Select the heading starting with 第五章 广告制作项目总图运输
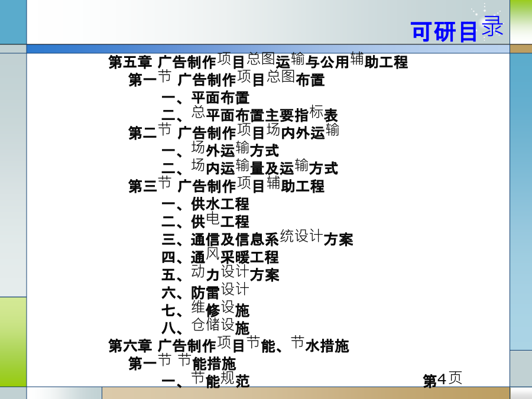Image resolution: width=532 pixels, height=399 pixels. pyautogui.click(x=258, y=60)
